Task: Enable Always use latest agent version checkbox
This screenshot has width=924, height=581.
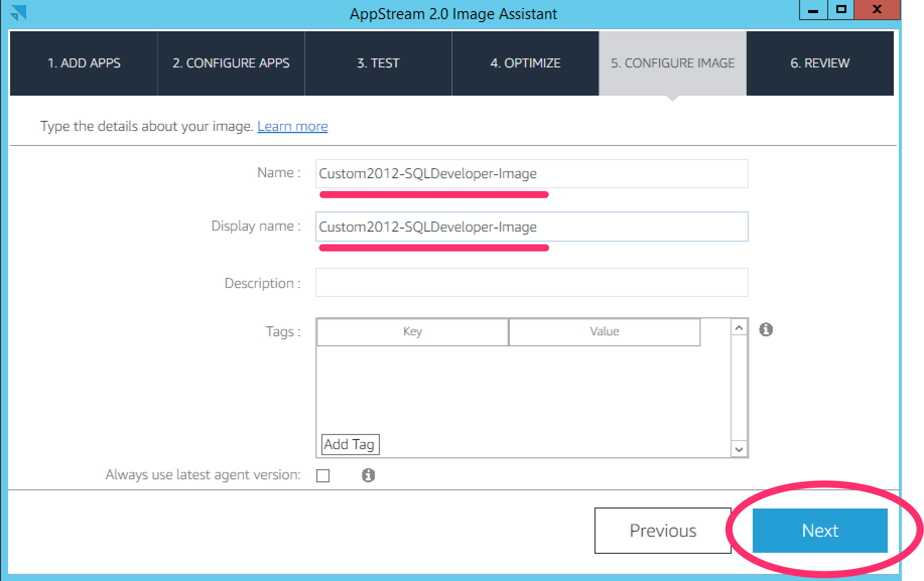Action: [x=323, y=476]
